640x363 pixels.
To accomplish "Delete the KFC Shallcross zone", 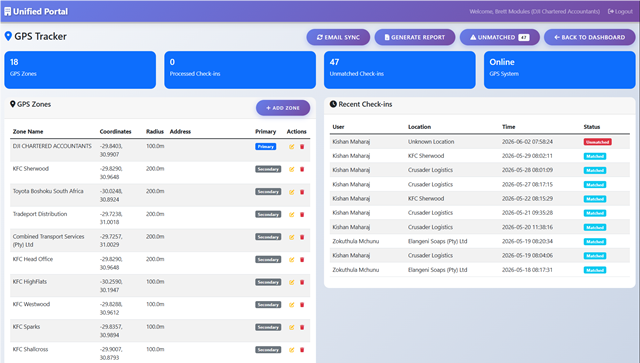I will [302, 350].
